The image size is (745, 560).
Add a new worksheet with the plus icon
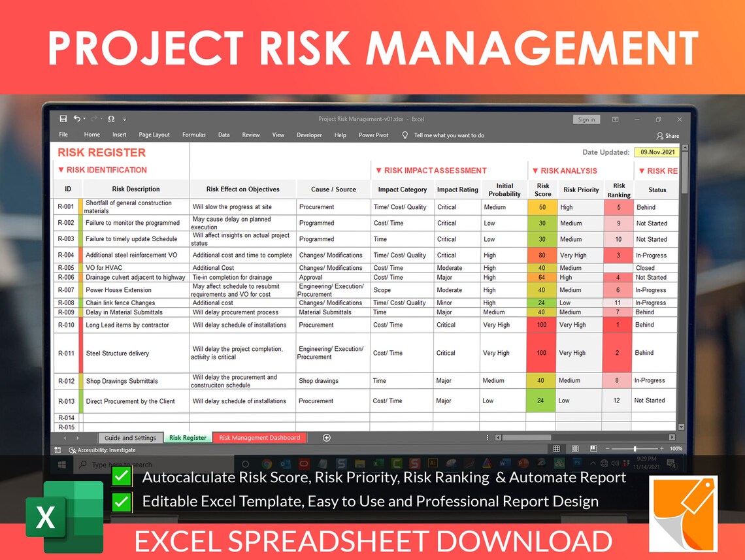[x=326, y=437]
